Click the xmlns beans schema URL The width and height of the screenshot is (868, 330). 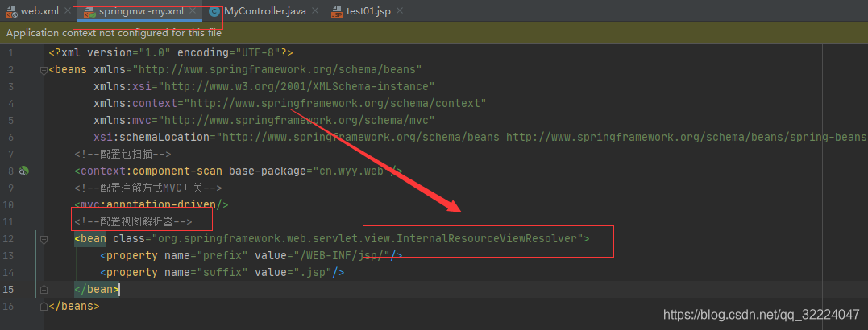pyautogui.click(x=276, y=70)
